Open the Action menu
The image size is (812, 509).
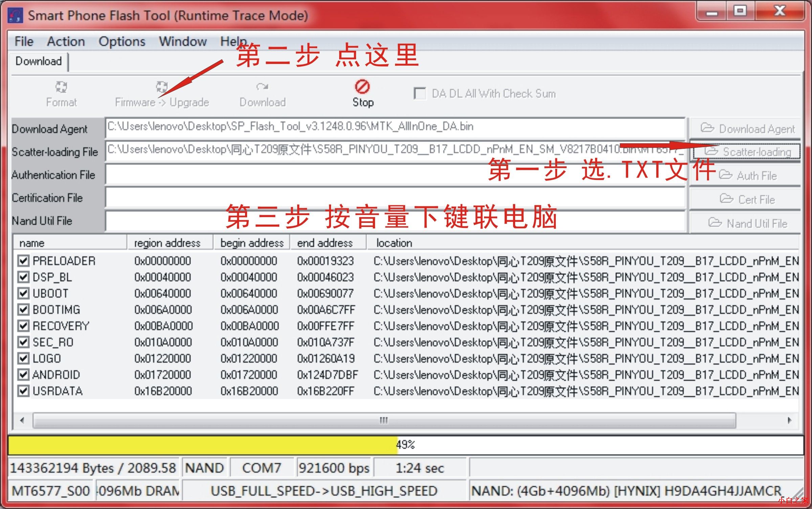[x=66, y=41]
